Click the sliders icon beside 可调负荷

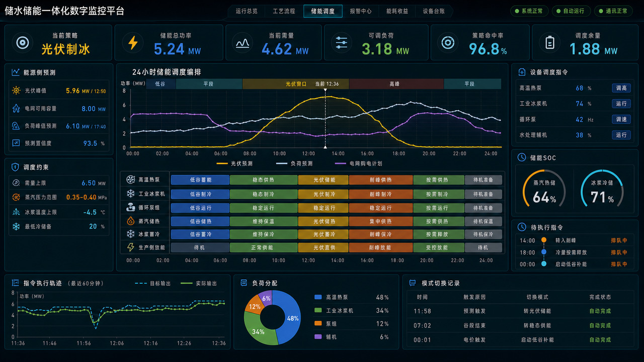(342, 43)
